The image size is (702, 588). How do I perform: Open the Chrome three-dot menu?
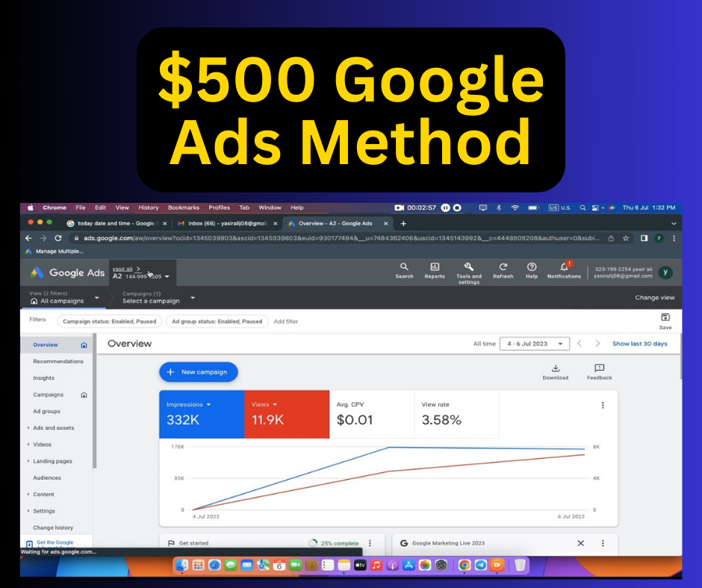pos(674,238)
